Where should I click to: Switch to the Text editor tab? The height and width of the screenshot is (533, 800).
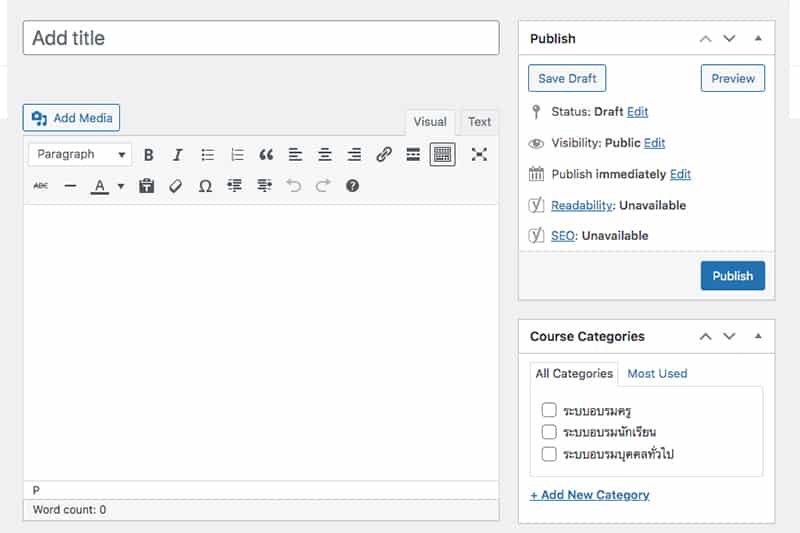pos(480,122)
